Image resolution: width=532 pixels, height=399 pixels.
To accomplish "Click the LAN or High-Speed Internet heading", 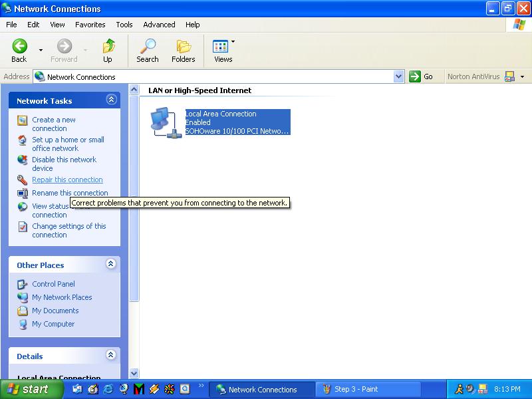I will 200,90.
